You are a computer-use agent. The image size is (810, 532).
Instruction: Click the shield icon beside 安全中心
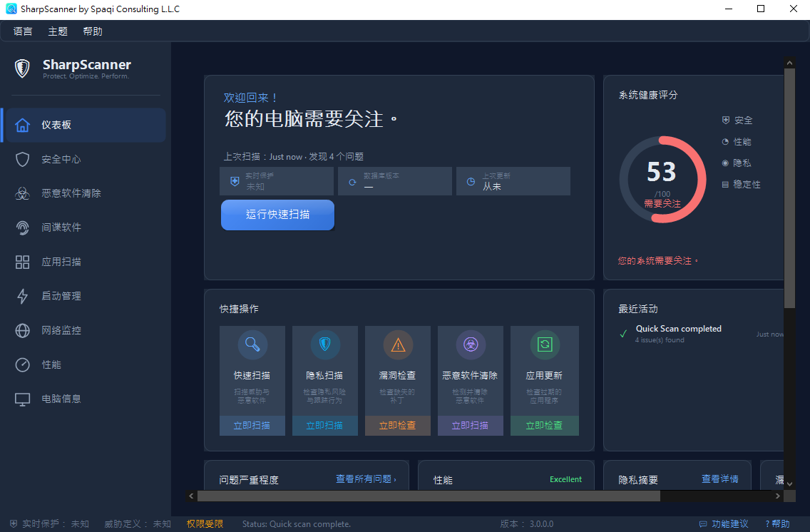pyautogui.click(x=22, y=159)
